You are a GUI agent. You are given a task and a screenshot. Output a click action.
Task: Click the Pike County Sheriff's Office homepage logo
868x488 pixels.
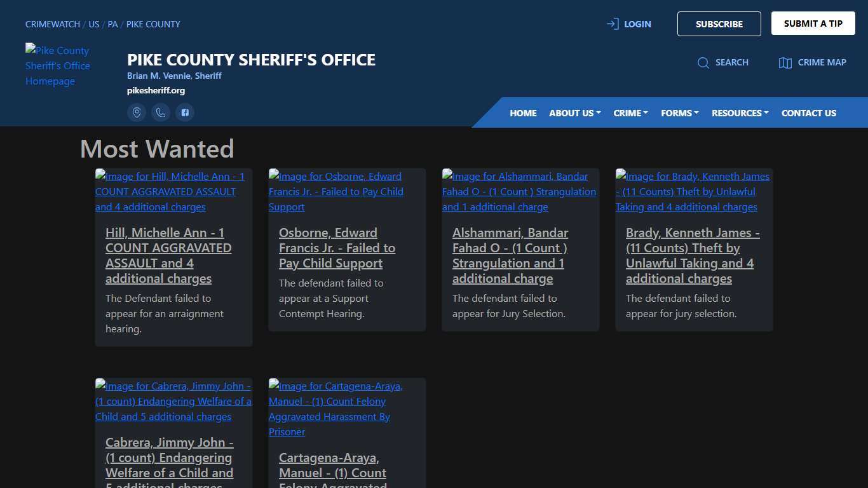[x=58, y=65]
